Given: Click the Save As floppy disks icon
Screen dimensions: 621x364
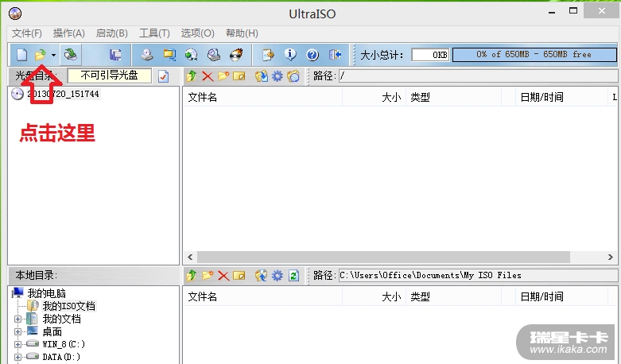Looking at the screenshot, I should 115,55.
